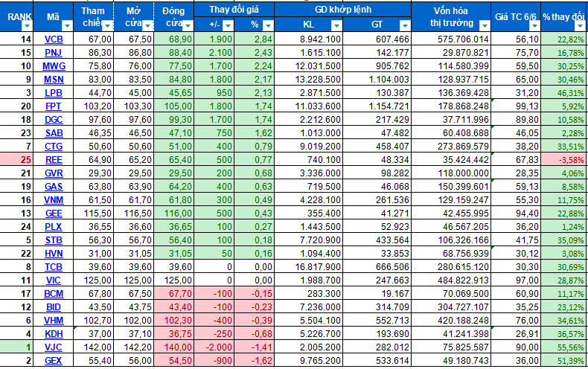Open the MWG stock link
Image resolution: width=588 pixels, height=369 pixels.
tap(54, 66)
